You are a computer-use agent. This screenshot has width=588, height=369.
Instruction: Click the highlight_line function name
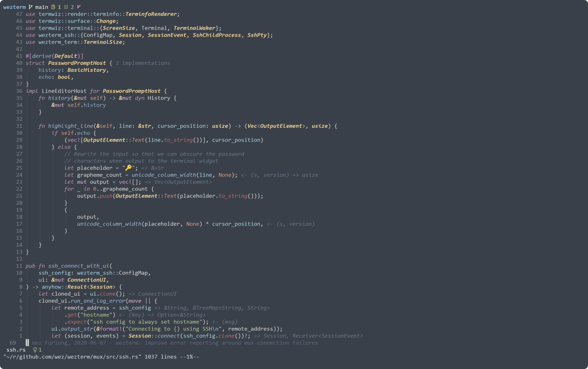tap(71, 126)
